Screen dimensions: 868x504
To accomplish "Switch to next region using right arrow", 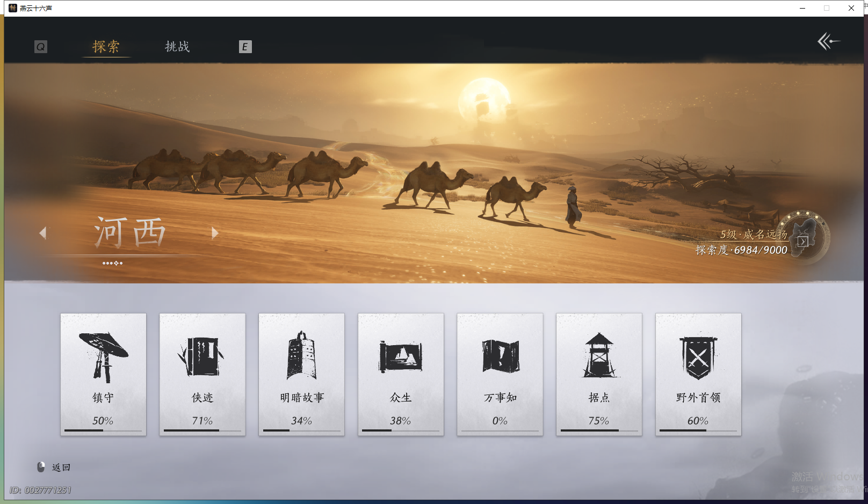I will [x=215, y=232].
